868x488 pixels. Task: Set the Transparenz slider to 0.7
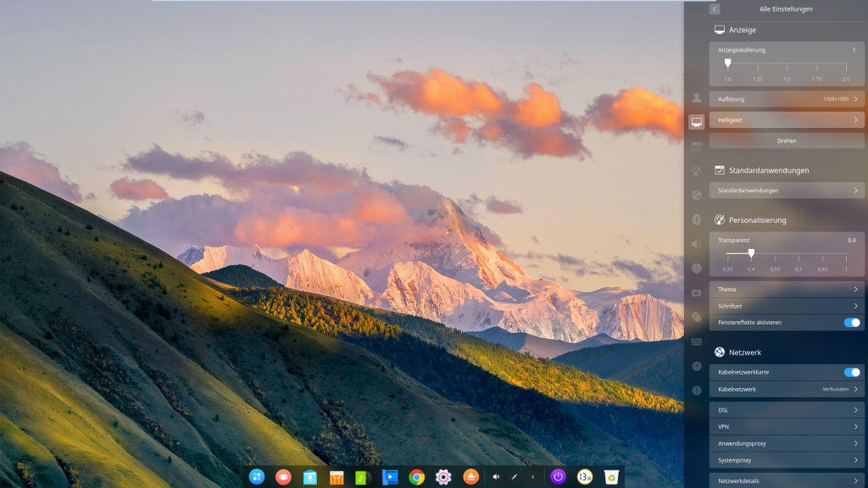click(798, 253)
